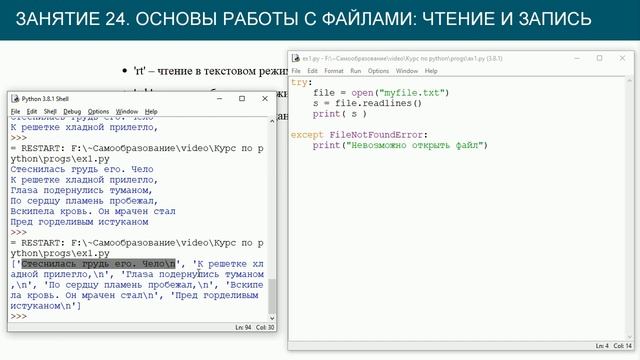
Task: Click the last >>> prompt in Shell
Action: 19,316
